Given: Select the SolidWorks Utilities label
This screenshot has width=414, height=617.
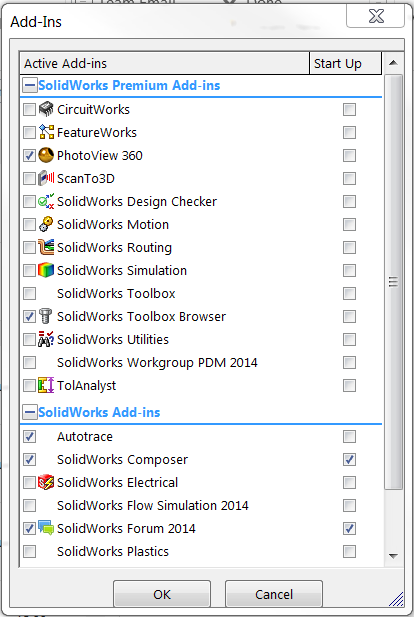Looking at the screenshot, I should tap(113, 339).
